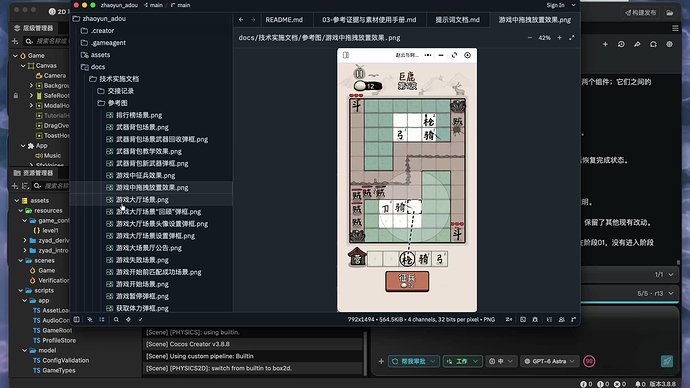Collapse the 参考图 folder
Screen dimensions: 690x388
[x=117, y=103]
